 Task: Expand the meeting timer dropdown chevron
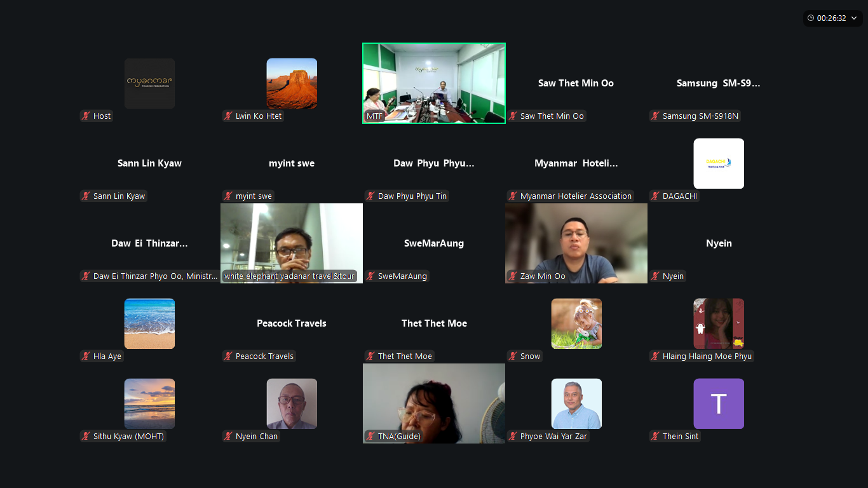coord(855,18)
